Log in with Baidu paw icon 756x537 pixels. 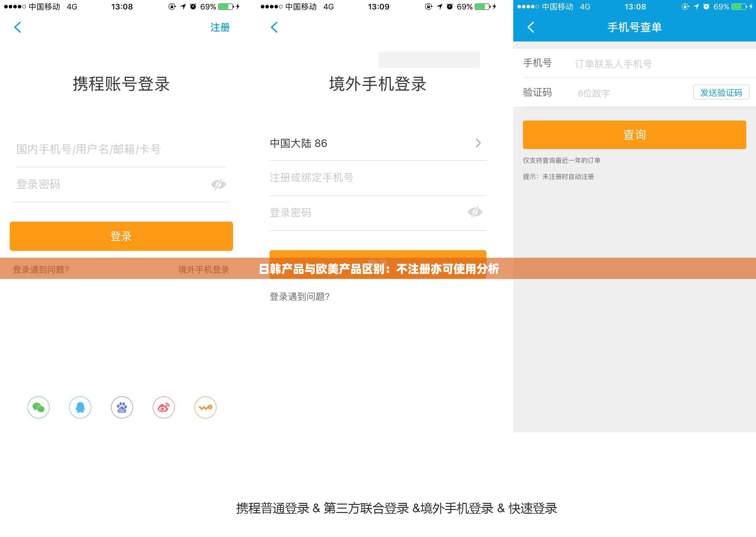point(122,407)
